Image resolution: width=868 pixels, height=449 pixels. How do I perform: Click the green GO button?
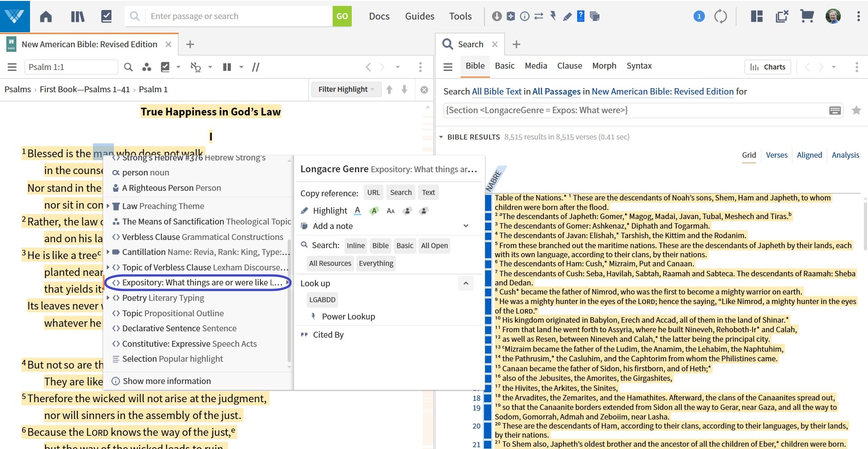coord(342,16)
